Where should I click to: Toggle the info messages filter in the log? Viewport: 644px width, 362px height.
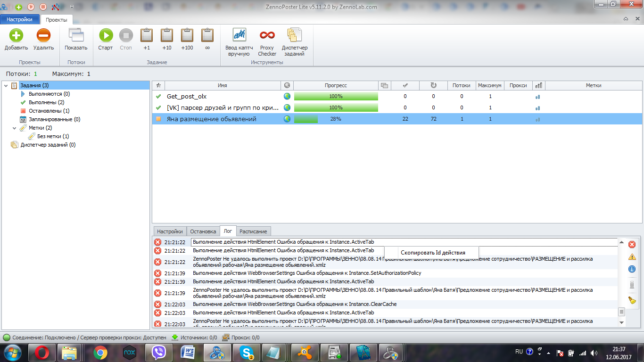pyautogui.click(x=632, y=269)
